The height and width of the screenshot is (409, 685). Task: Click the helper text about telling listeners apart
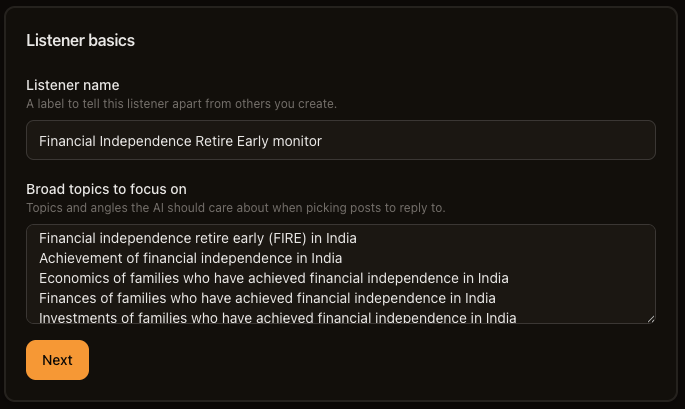coord(181,104)
